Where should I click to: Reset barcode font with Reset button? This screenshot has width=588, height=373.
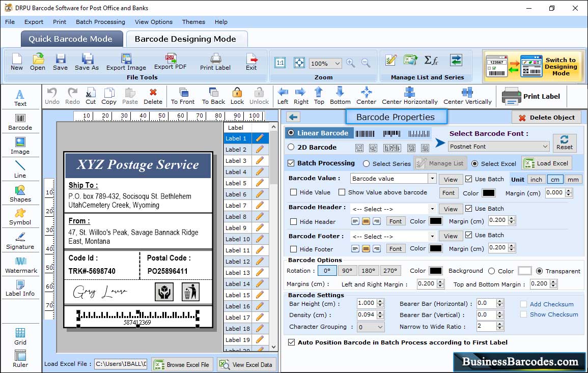(565, 143)
